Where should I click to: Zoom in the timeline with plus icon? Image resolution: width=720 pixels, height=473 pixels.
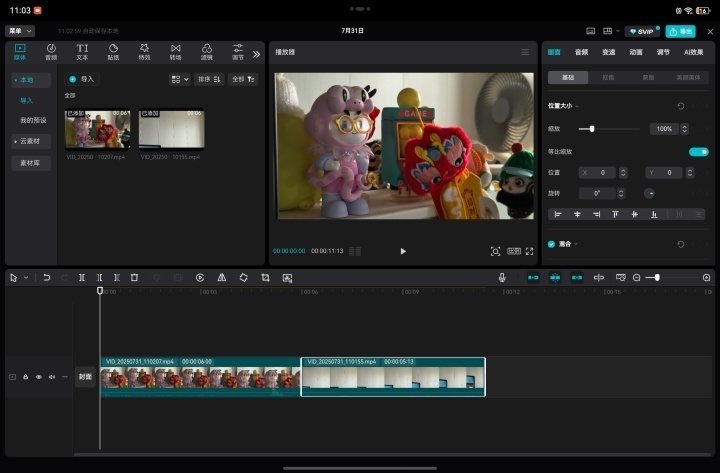point(706,277)
